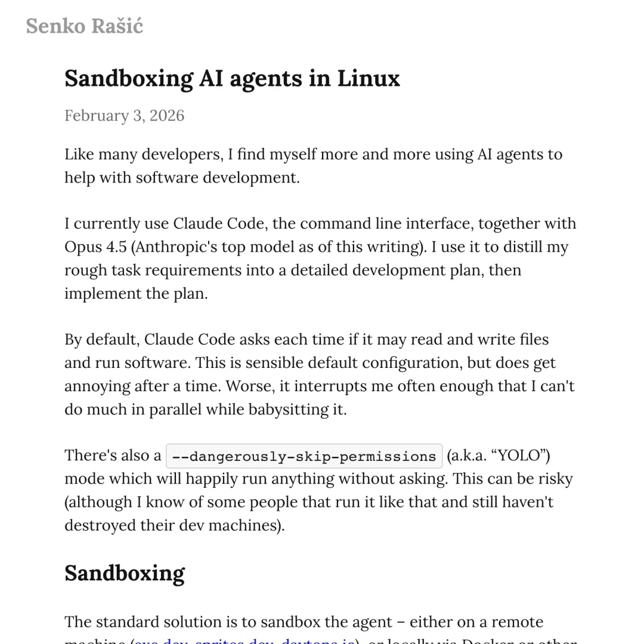644x644 pixels.
Task: Click the Senko Rašić site title link
Action: point(84,26)
